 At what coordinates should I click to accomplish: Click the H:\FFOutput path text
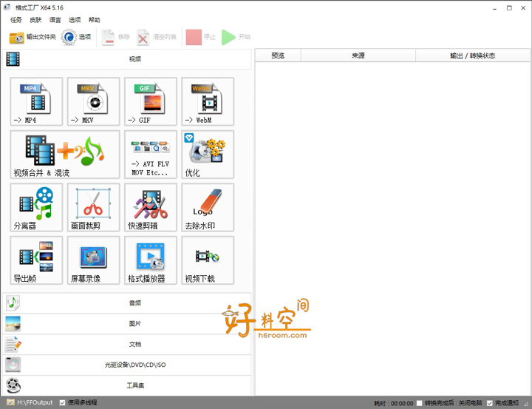pos(35,402)
